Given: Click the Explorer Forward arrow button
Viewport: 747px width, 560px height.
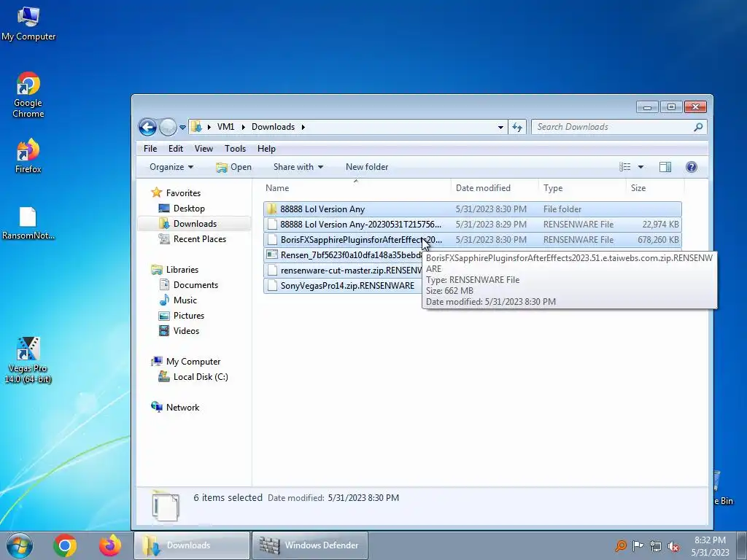Looking at the screenshot, I should (168, 127).
